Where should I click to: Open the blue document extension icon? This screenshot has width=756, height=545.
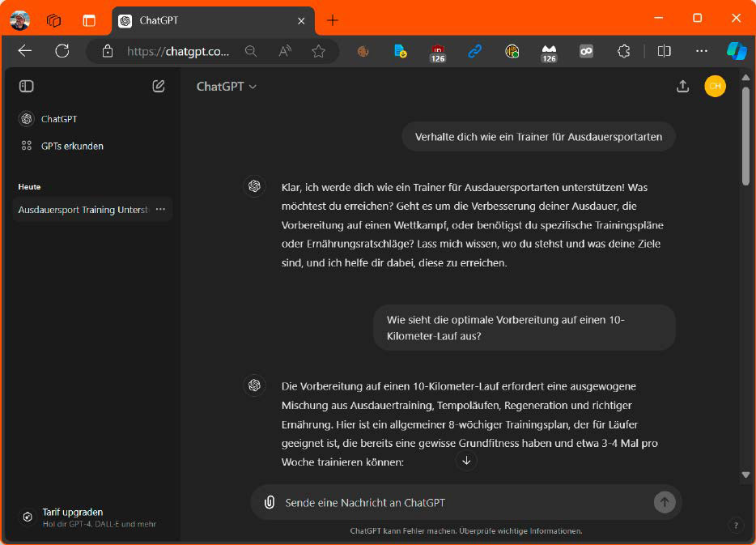coord(400,51)
